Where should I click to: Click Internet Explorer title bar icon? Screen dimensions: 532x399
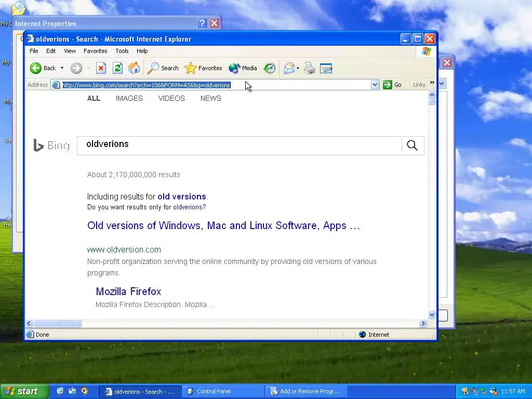(x=30, y=38)
